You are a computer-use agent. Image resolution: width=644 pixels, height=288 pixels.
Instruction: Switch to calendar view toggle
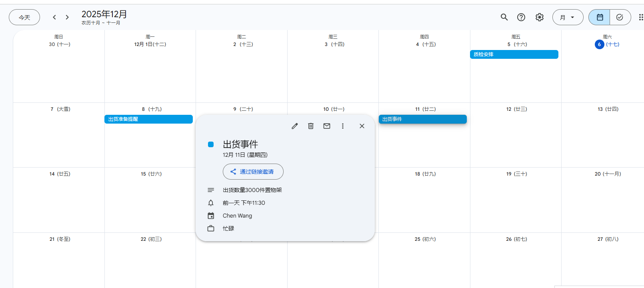pyautogui.click(x=600, y=17)
